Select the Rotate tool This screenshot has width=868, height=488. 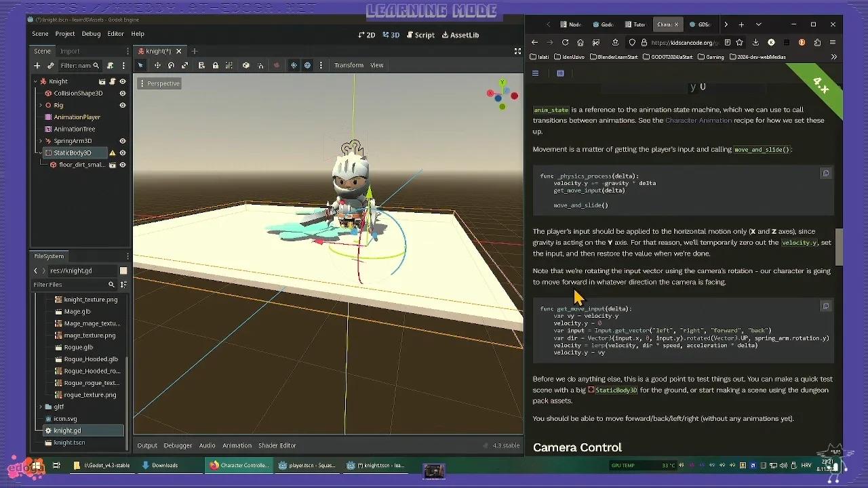(171, 65)
